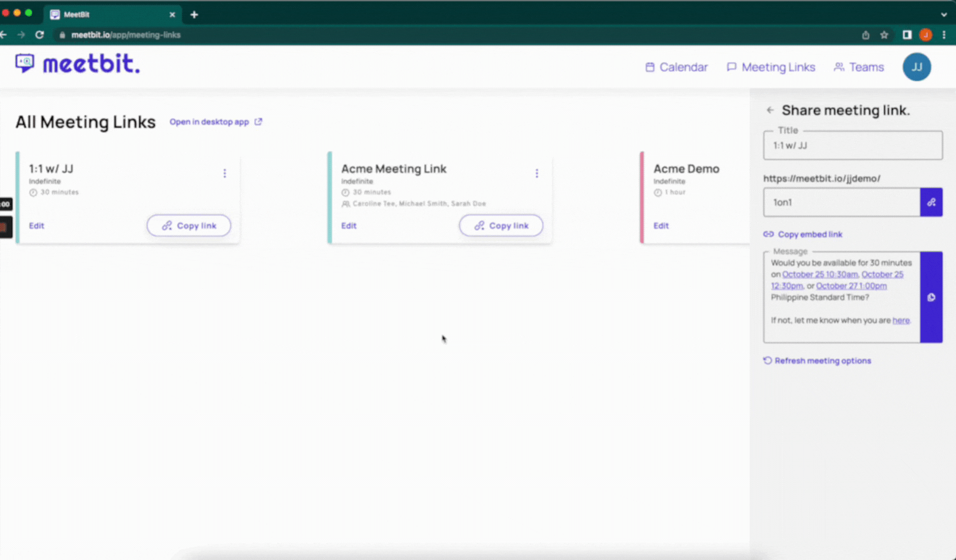
Task: Open the browser profile J icon
Action: pyautogui.click(x=926, y=35)
